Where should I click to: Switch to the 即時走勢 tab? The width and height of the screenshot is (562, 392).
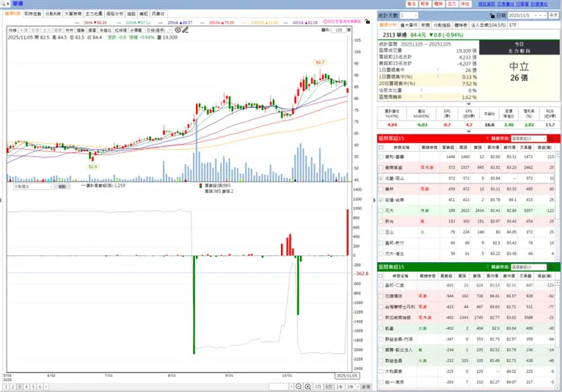[x=33, y=14]
